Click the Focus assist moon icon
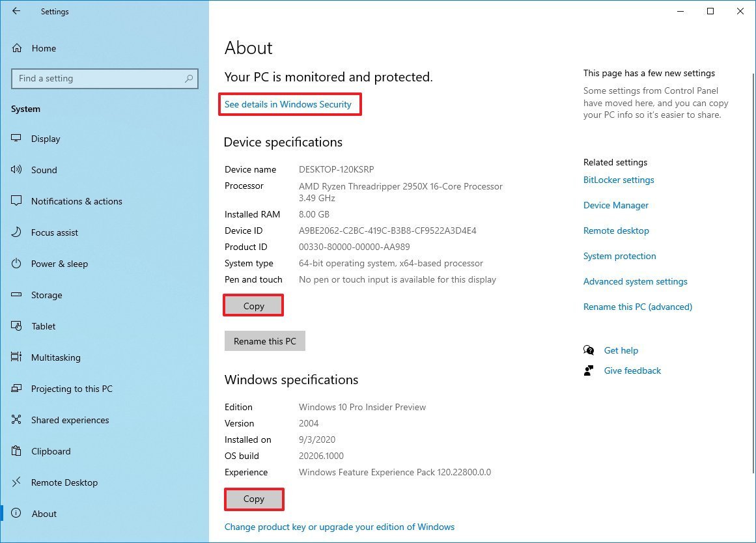 (x=16, y=232)
